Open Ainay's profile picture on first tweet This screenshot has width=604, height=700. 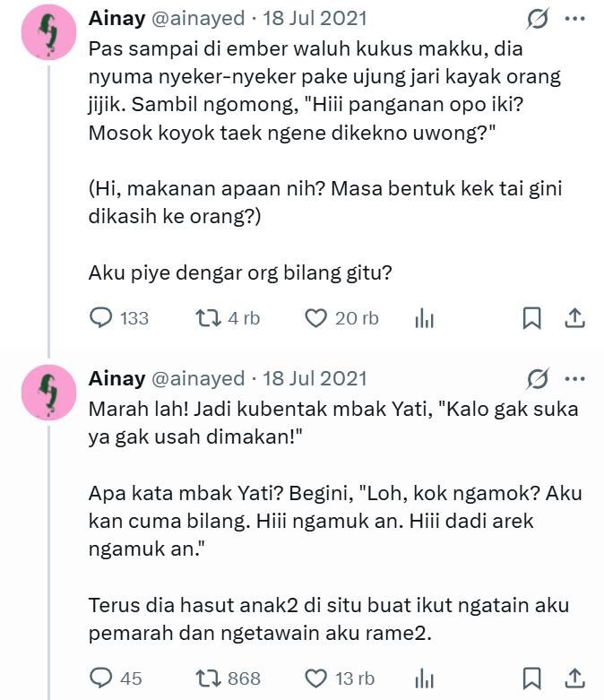48,32
